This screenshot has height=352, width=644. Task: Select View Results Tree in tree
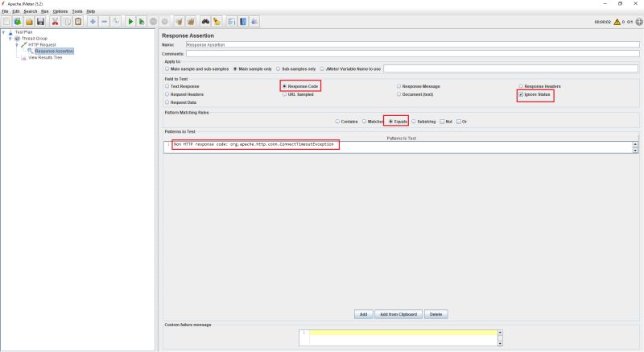pyautogui.click(x=45, y=57)
